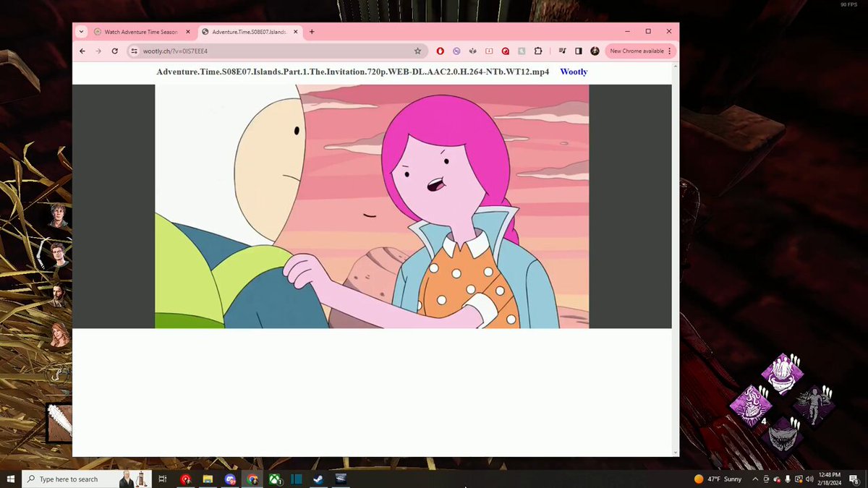Image resolution: width=868 pixels, height=488 pixels.
Task: Select the Adventure.Time.S08E07 mp4 title text
Action: 353,72
